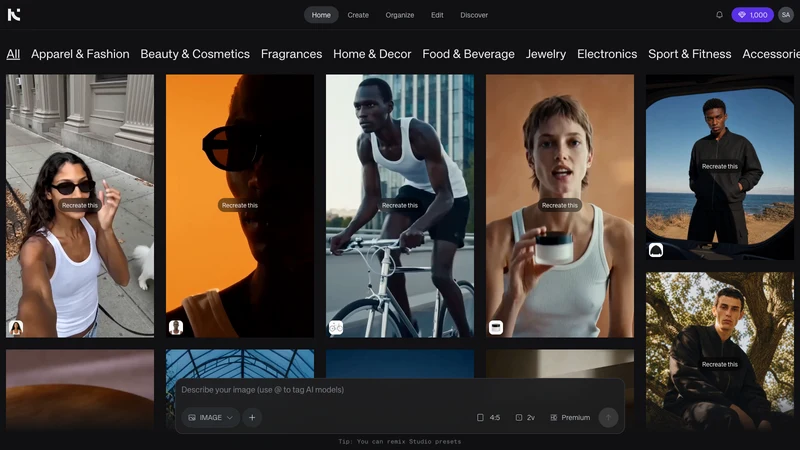Viewport: 800px width, 450px height.
Task: Click the send arrow button
Action: point(608,417)
